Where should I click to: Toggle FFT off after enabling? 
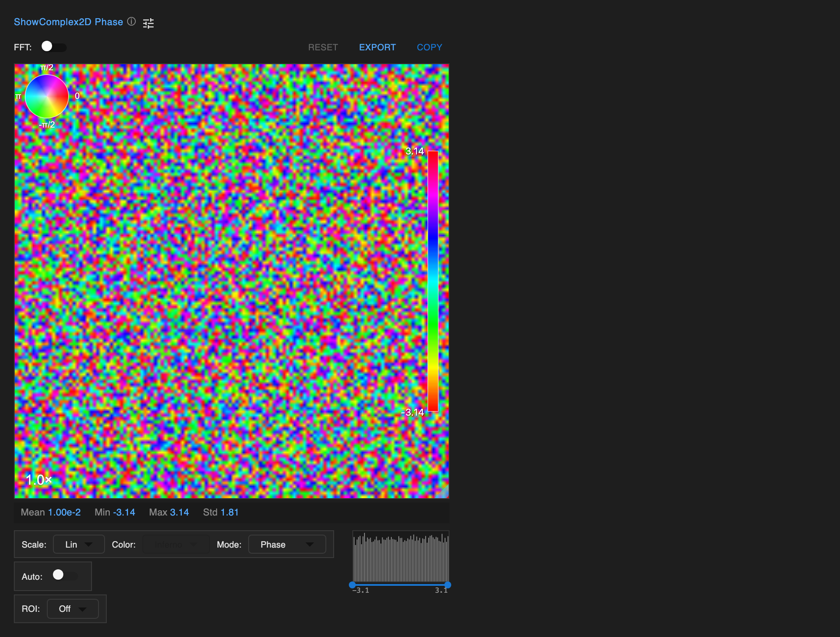coord(54,47)
